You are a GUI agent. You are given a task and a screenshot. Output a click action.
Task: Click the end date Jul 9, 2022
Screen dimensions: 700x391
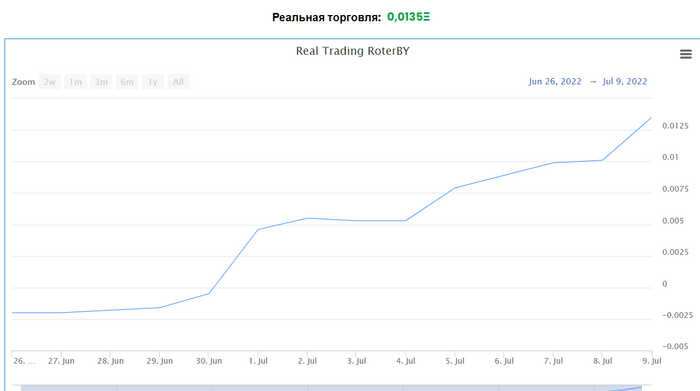[x=625, y=82]
